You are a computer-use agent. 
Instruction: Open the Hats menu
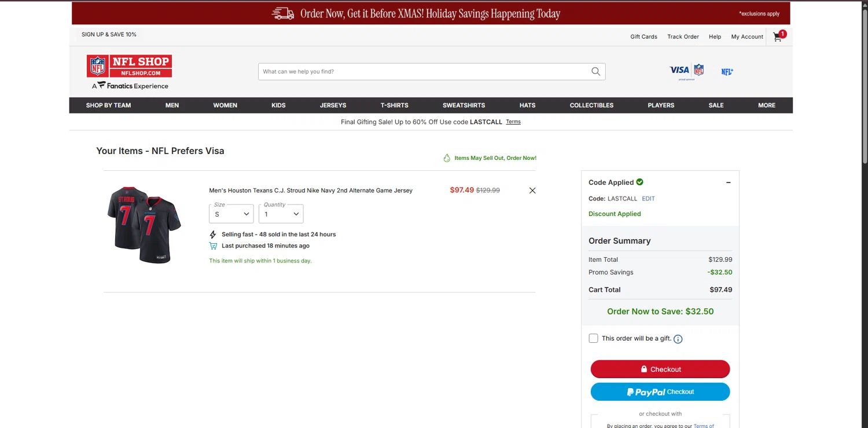click(528, 105)
